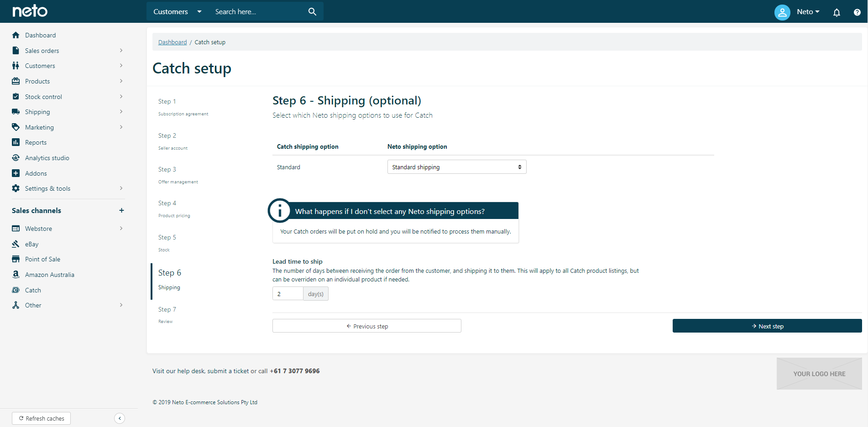Image resolution: width=868 pixels, height=427 pixels.
Task: Open the Dashboard menu item
Action: [40, 35]
